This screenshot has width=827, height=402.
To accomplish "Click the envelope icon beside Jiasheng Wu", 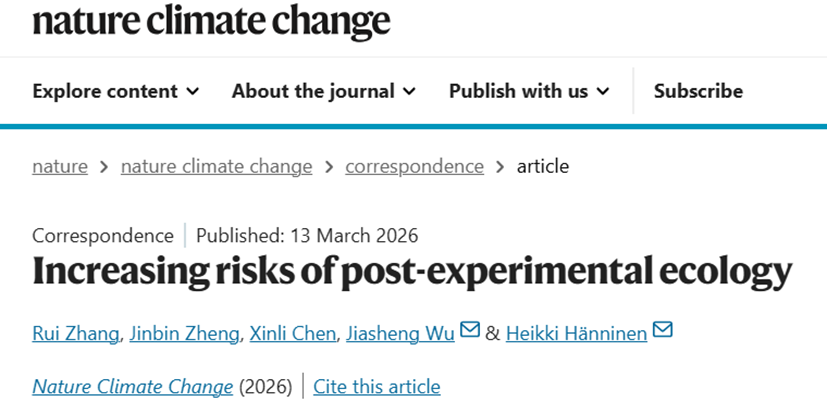I will click(x=470, y=330).
